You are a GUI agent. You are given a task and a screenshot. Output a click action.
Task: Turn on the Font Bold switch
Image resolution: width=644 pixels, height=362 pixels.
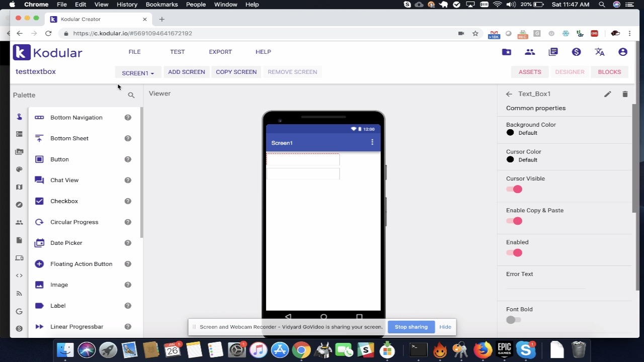514,320
